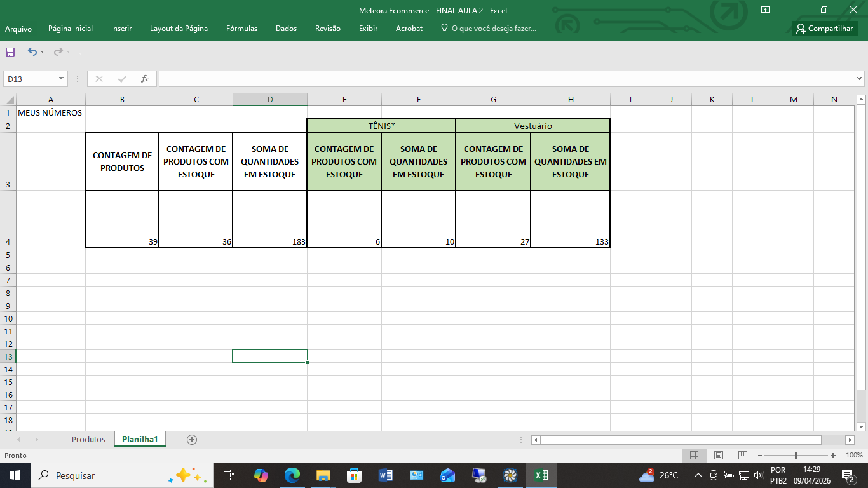Open Microsoft Edge from the taskbar
Viewport: 868px width, 488px height.
click(292, 475)
